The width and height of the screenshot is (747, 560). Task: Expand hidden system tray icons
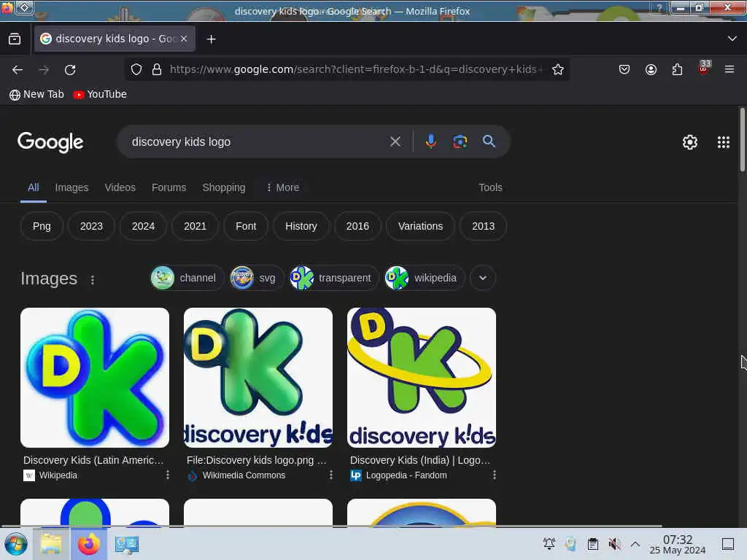(635, 543)
